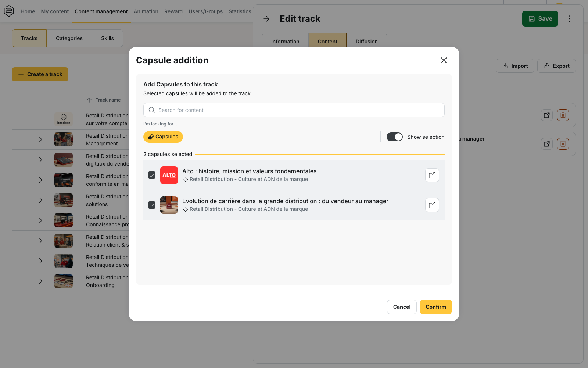
Task: Expand the Retail Distribution Management track
Action: [40, 139]
